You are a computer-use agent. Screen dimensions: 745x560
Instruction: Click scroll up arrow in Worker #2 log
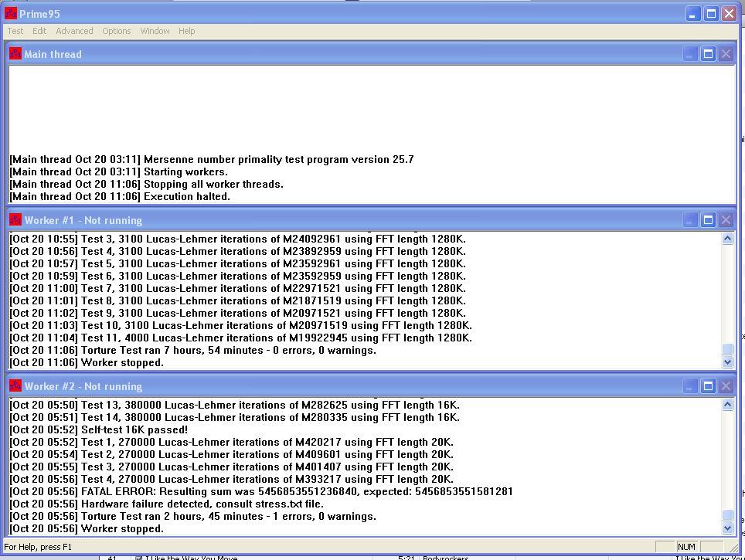coord(727,405)
